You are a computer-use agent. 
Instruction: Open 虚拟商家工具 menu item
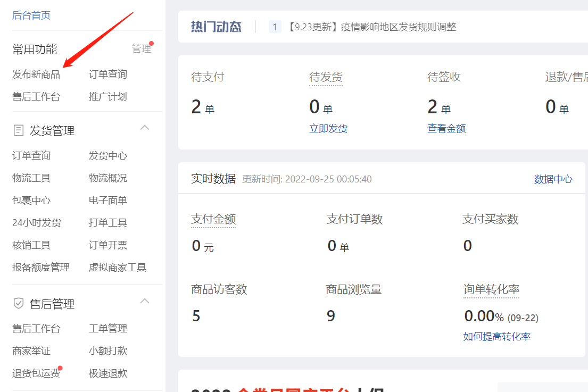tap(118, 267)
